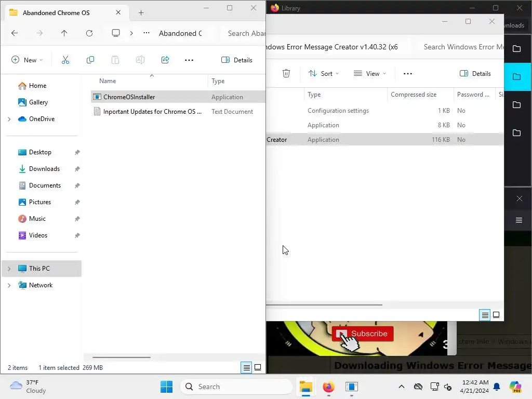Screen dimensions: 532x399
Task: Click the notification bell in the taskbar
Action: pos(496,387)
